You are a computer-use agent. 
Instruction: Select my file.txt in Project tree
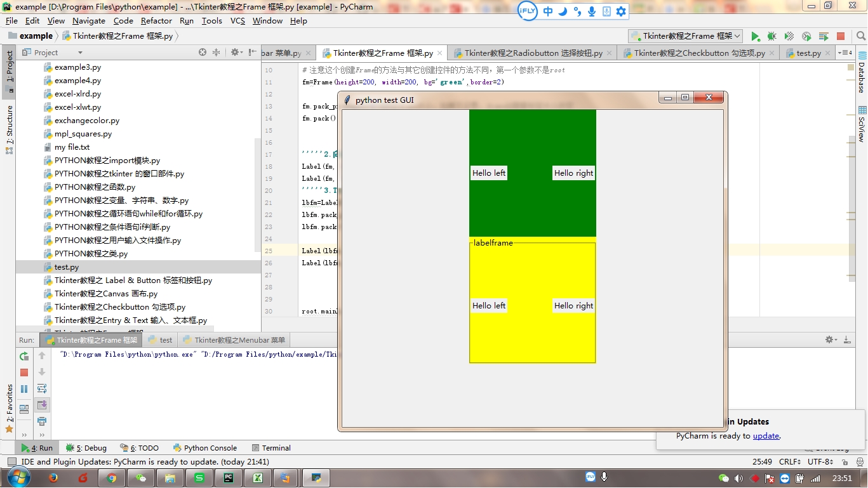[72, 147]
